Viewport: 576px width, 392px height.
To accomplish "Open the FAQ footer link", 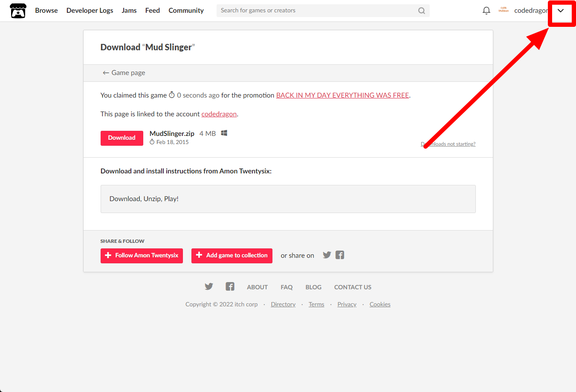I will [287, 287].
